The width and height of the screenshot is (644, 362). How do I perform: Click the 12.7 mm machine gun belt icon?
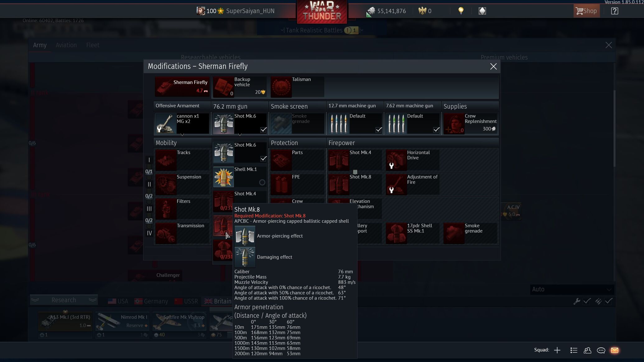pyautogui.click(x=338, y=124)
